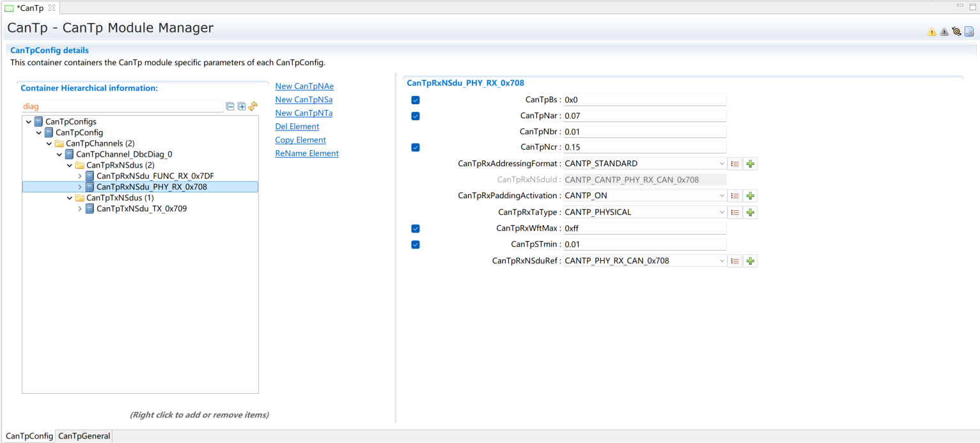Switch to the CanTpGeneral tab

84,437
